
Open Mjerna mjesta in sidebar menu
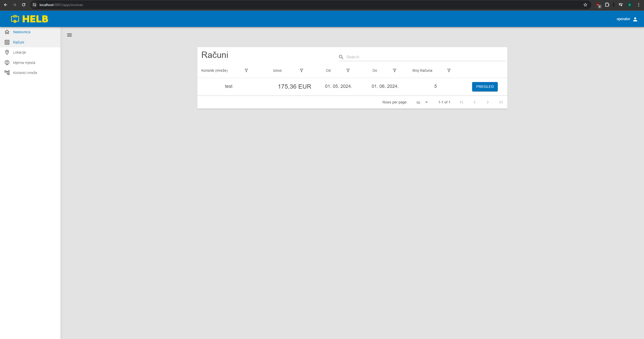[x=30, y=63]
